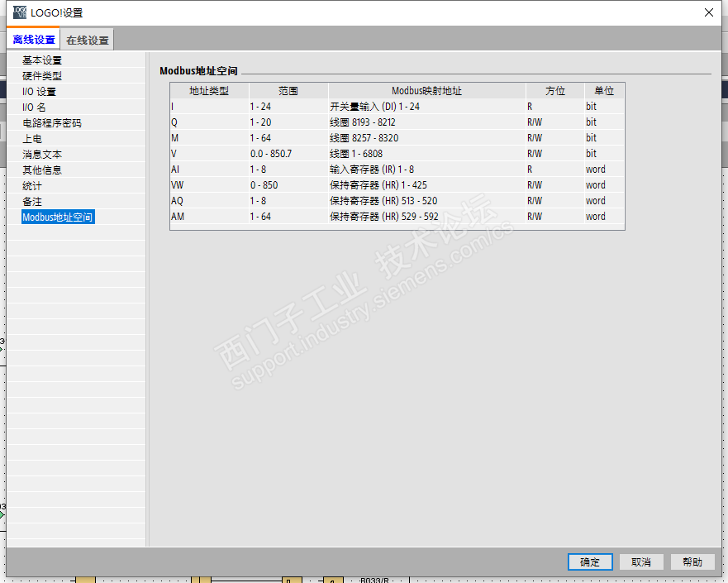Click the cell '线圈 8257 - 8320'

426,138
